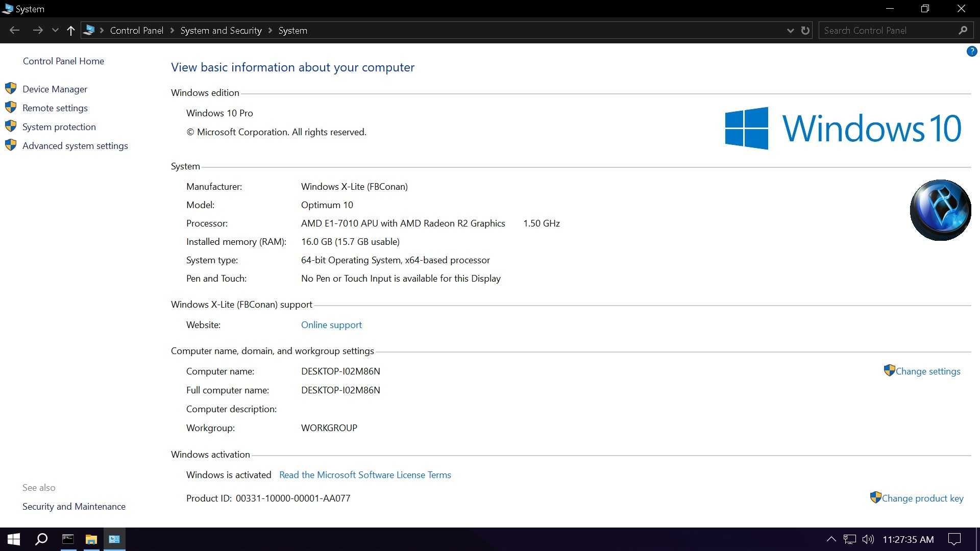This screenshot has height=551, width=980.
Task: Click the Search taskbar icon
Action: pos(40,539)
